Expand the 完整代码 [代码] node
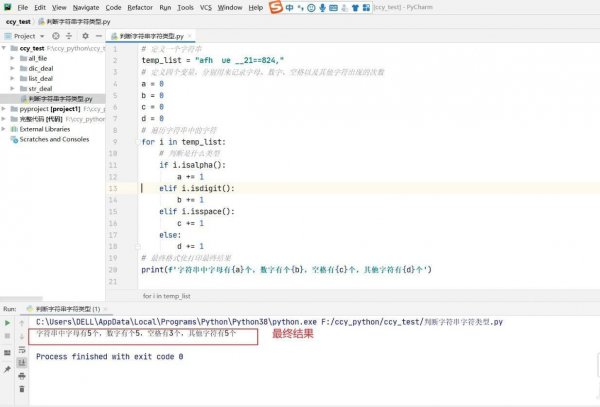Screen dimensions: 600x407 (x=4, y=119)
